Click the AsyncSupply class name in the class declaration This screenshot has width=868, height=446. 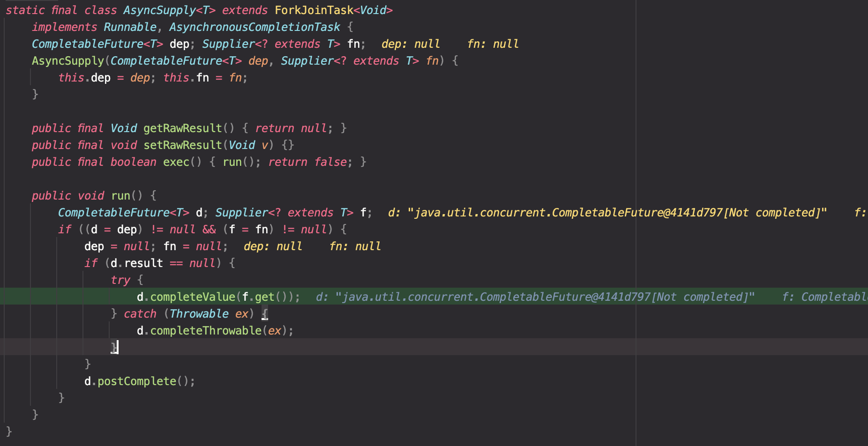tap(159, 10)
